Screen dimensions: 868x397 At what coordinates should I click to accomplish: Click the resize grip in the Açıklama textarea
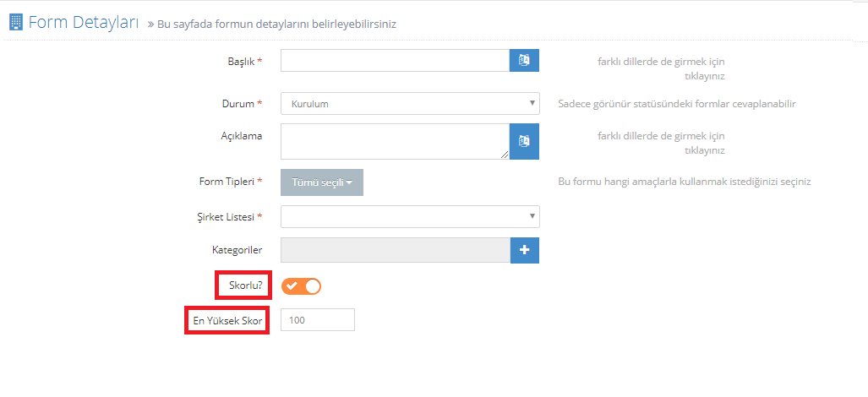pyautogui.click(x=505, y=155)
